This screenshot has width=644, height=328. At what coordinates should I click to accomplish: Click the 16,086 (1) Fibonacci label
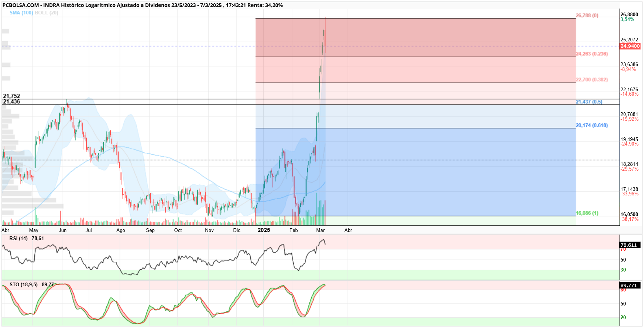pyautogui.click(x=587, y=213)
